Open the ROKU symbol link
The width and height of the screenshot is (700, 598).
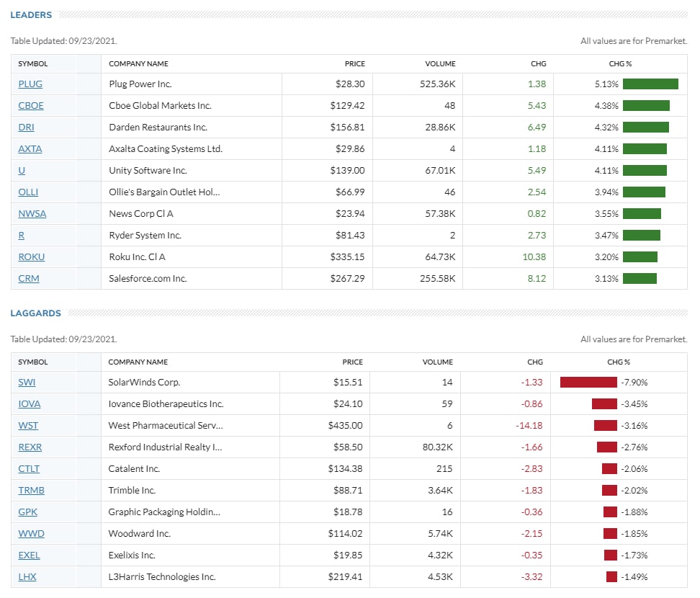[x=31, y=256]
